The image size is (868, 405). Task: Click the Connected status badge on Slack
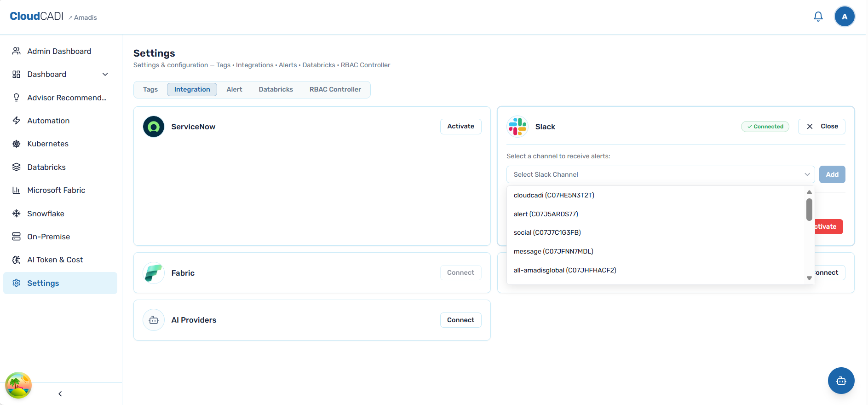pyautogui.click(x=765, y=127)
